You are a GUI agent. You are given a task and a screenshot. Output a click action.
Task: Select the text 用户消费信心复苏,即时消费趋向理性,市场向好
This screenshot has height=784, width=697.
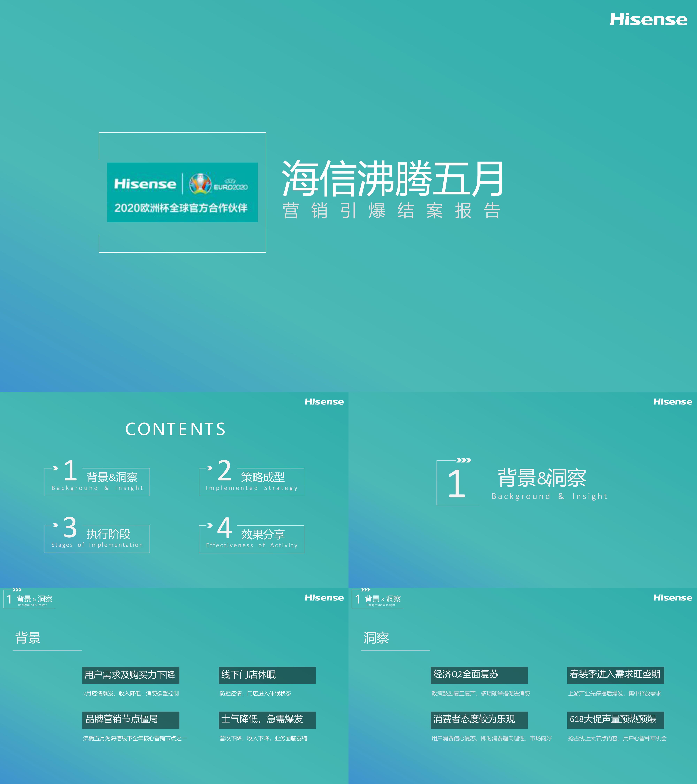[491, 738]
